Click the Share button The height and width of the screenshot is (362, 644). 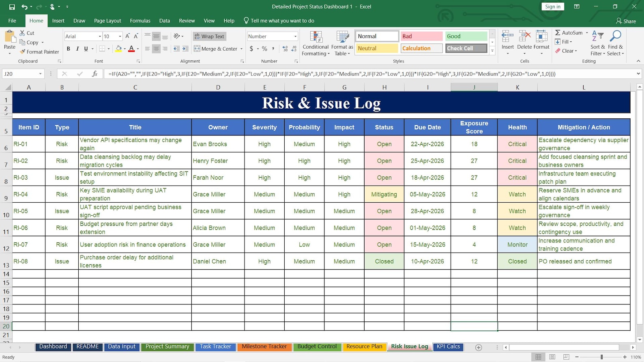pos(626,21)
